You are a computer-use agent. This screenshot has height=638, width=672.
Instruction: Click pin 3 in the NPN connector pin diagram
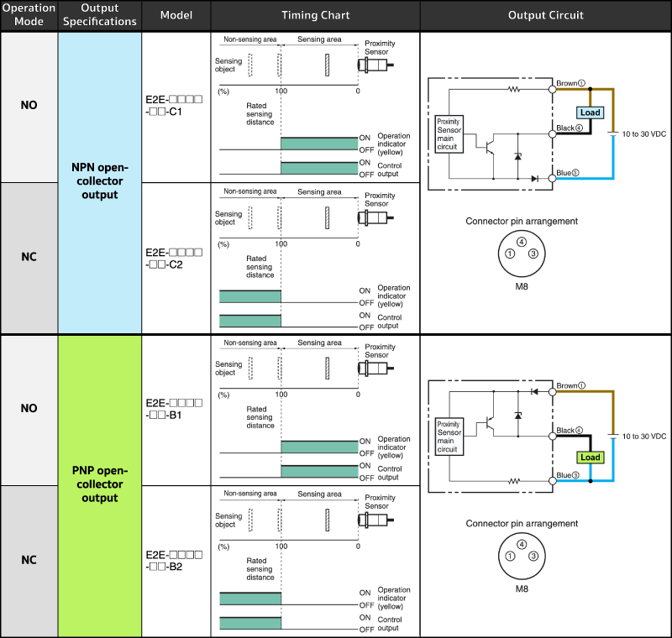click(x=533, y=254)
